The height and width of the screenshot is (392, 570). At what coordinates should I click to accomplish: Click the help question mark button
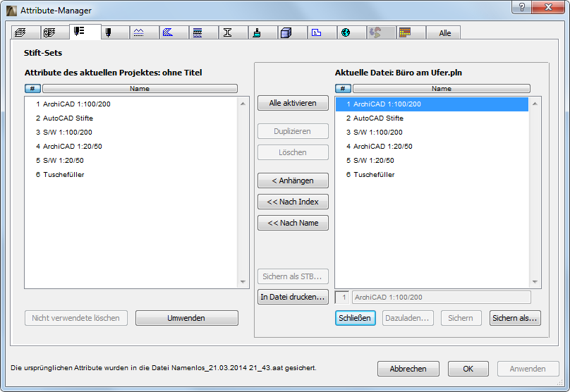[521, 7]
